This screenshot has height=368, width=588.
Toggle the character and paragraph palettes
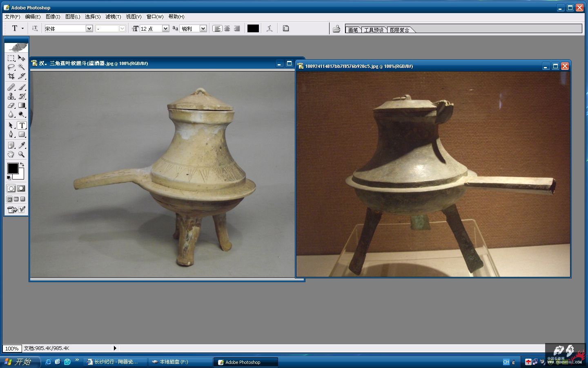286,28
